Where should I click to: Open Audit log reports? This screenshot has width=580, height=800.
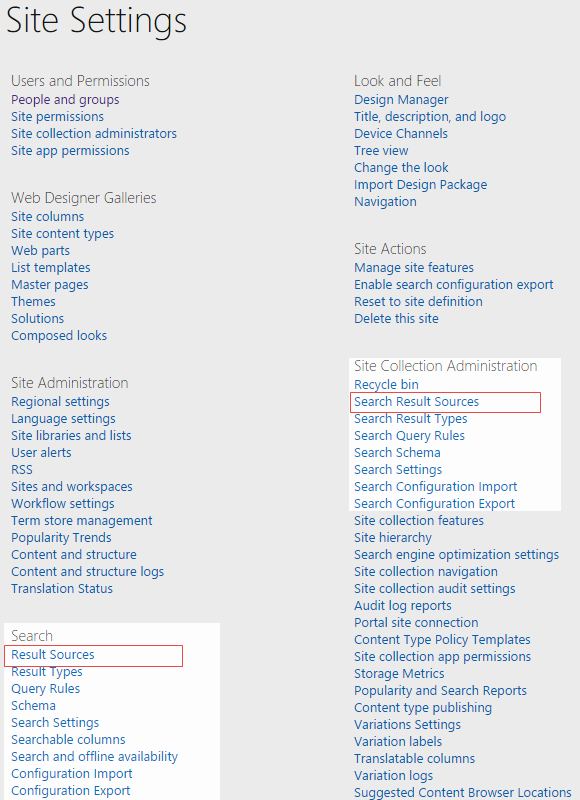click(x=402, y=606)
